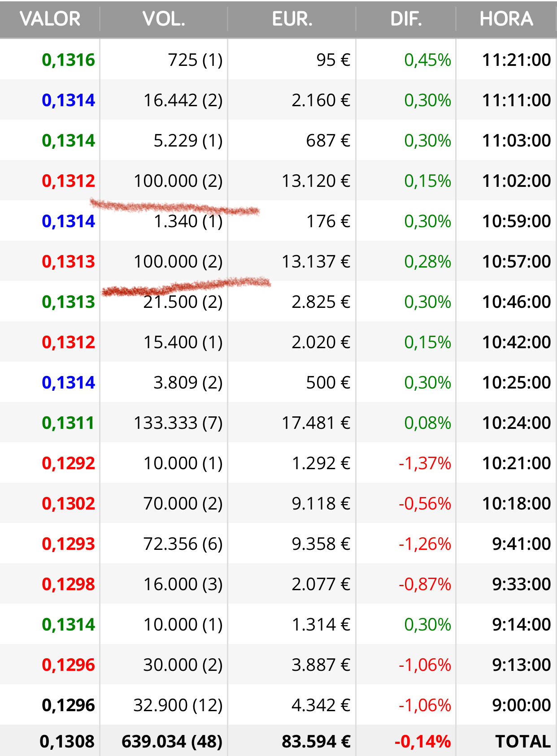
Task: Click the 687 € amount
Action: pos(328,140)
